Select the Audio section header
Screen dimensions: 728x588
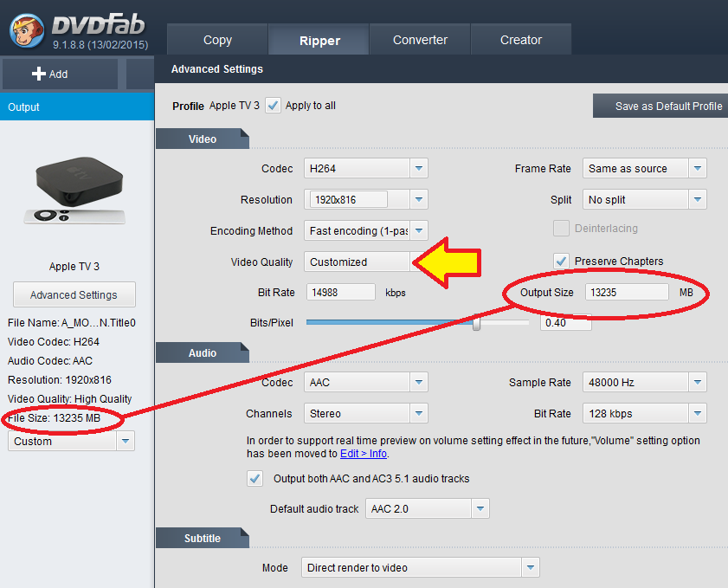pyautogui.click(x=203, y=353)
